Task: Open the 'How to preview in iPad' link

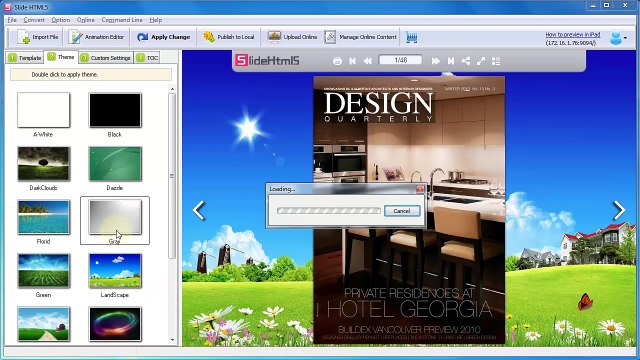Action: point(573,35)
